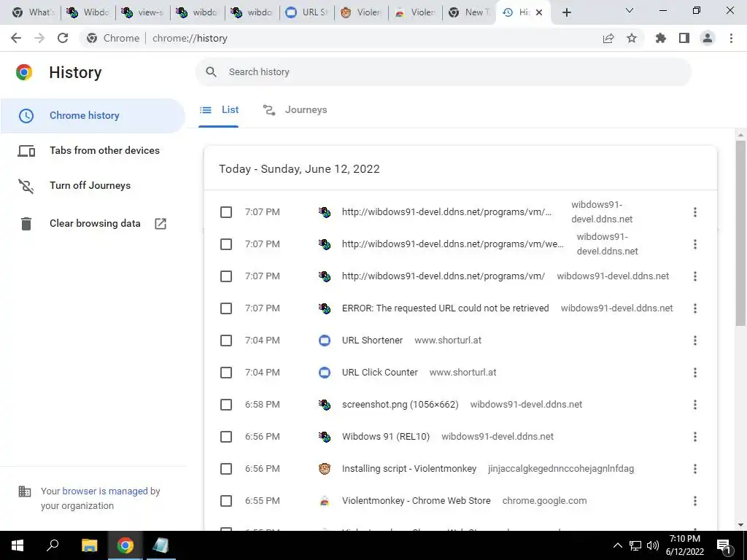Select the List tab

[x=219, y=110]
